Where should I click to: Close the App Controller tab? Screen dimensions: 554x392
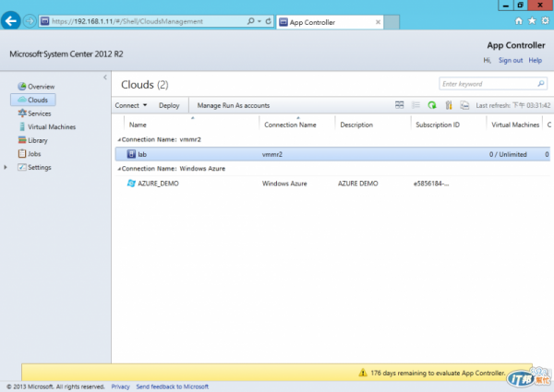(x=378, y=22)
